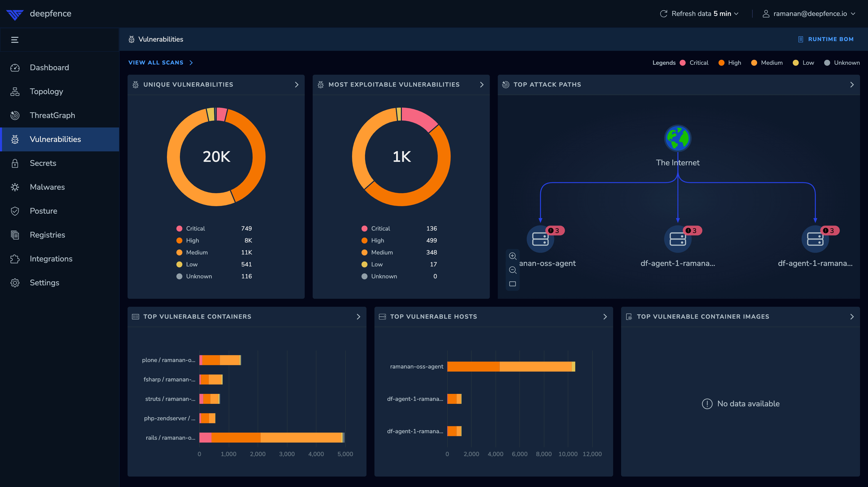Click the anan-oss-agent host node icon
The height and width of the screenshot is (487, 868).
pyautogui.click(x=540, y=239)
